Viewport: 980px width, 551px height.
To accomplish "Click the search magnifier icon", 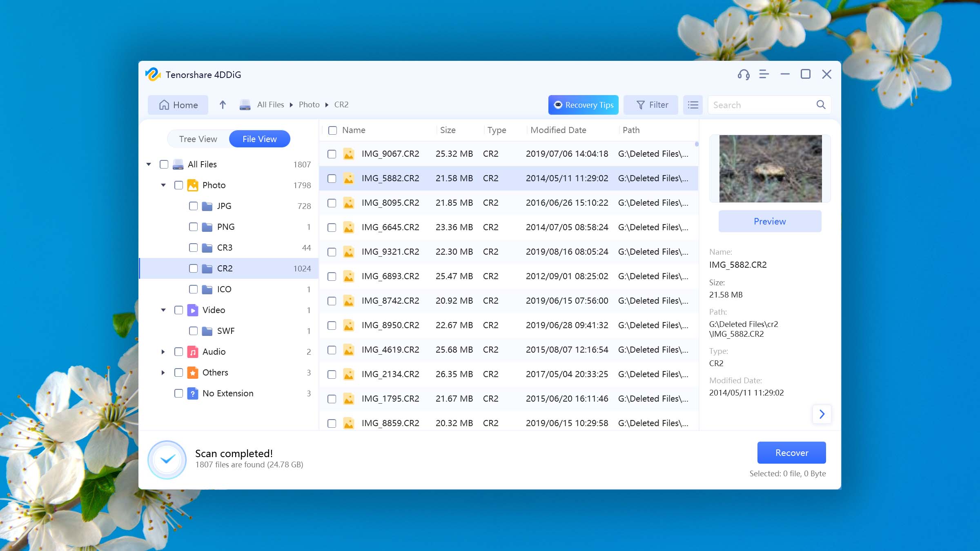I will [x=821, y=105].
